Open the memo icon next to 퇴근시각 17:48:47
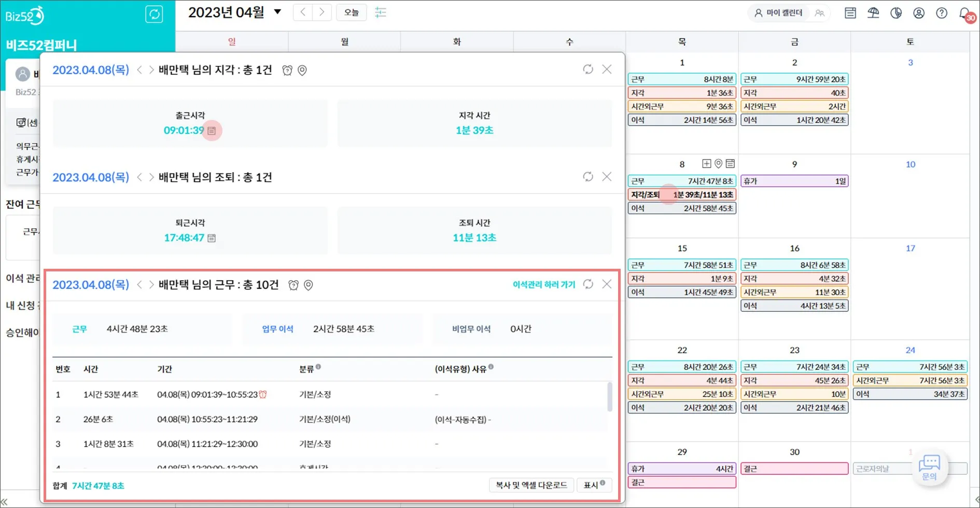 pyautogui.click(x=212, y=238)
